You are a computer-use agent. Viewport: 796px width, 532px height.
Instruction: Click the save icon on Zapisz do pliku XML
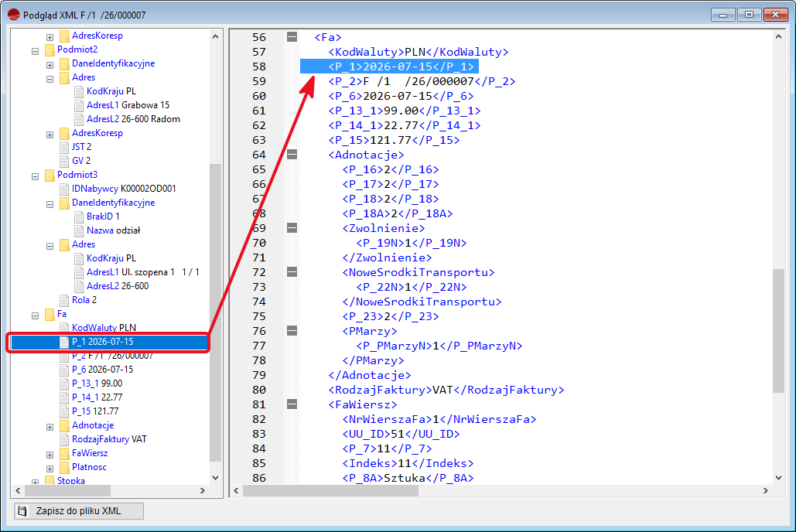coord(22,511)
